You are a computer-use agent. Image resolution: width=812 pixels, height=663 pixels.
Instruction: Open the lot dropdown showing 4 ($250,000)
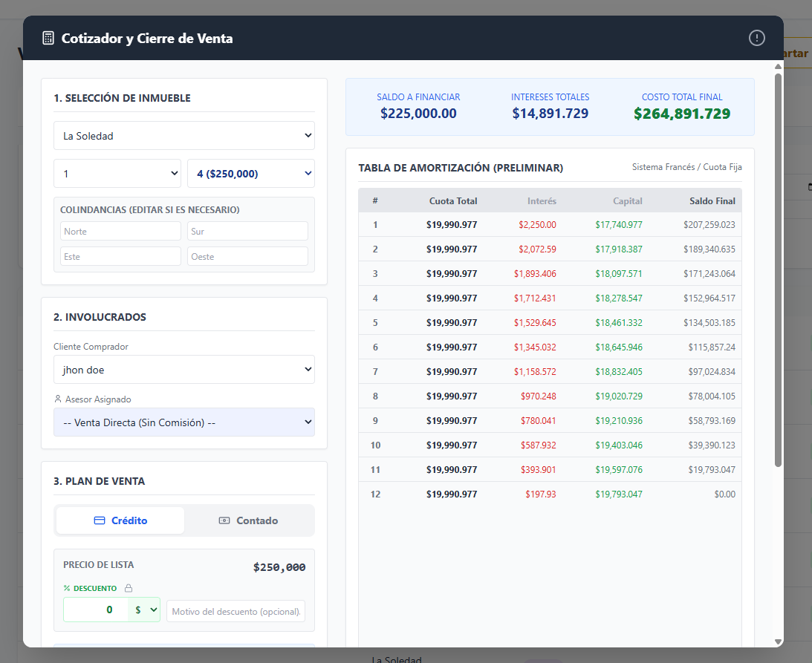click(x=250, y=174)
